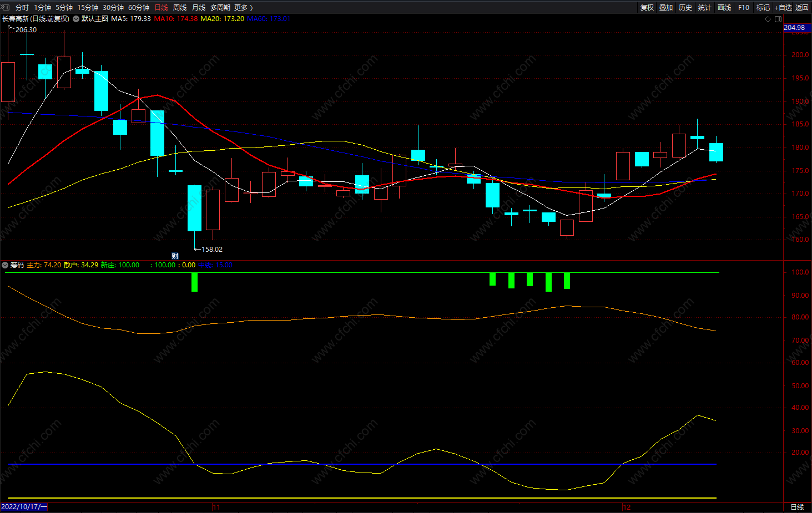Click the 206.30 high price annotation

26,30
